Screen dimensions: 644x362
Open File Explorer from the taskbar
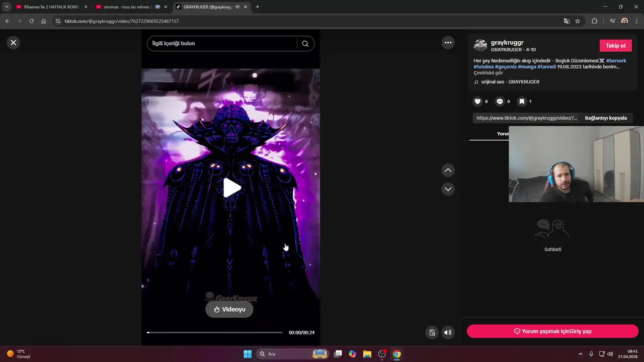tap(367, 354)
